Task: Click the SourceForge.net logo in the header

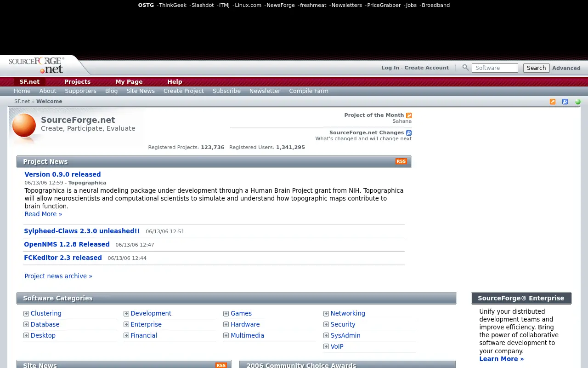Action: click(36, 65)
